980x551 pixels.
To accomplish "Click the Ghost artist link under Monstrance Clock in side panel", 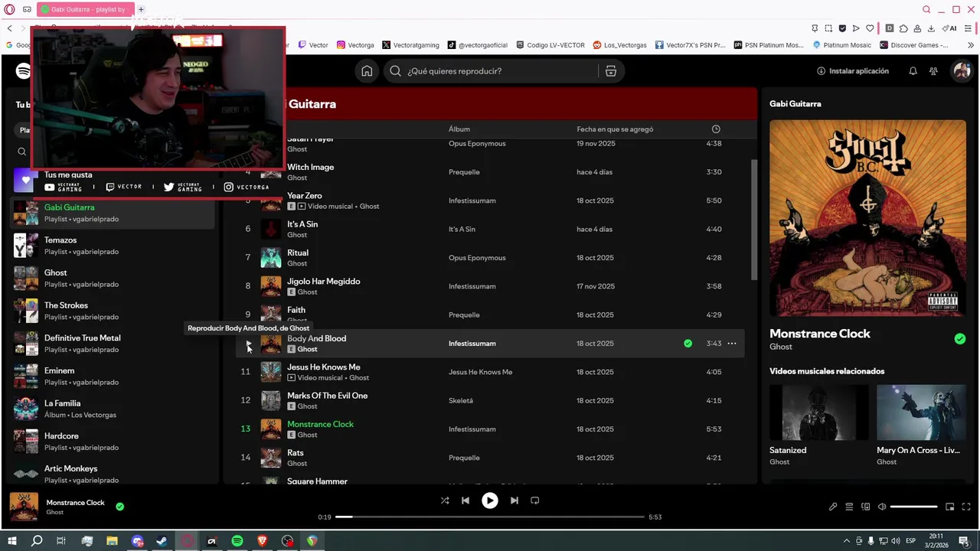I will [x=781, y=347].
